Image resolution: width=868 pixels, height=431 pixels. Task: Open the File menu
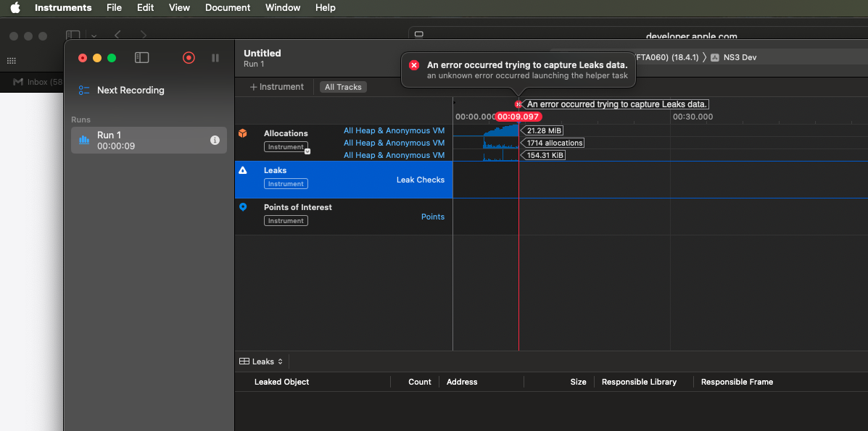[x=114, y=8]
